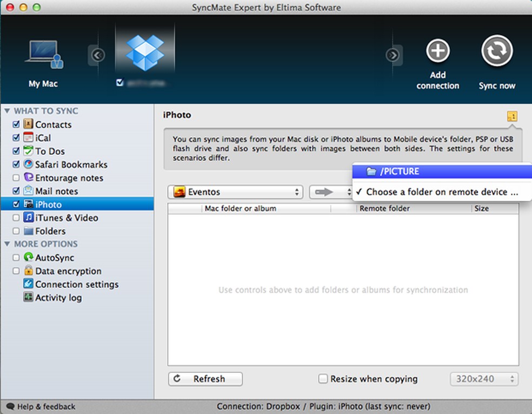Open the yellow notification icon near iPhoto heading
Screen dimensions: 532x414
(512, 116)
